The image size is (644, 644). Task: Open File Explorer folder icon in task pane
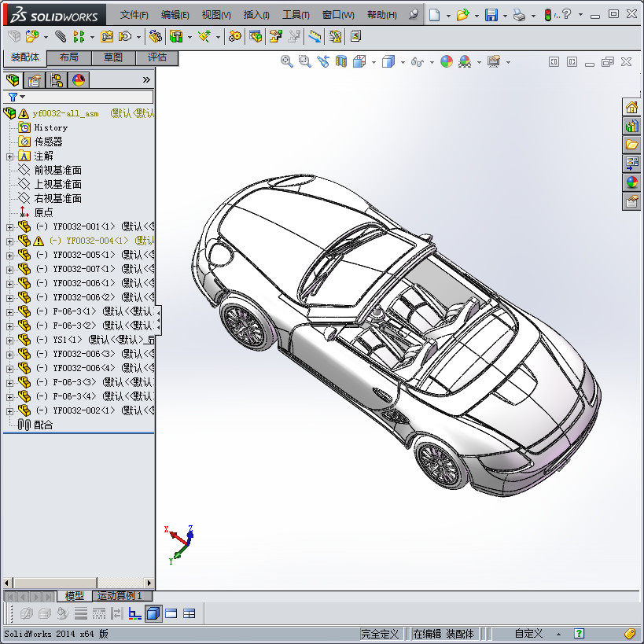[x=631, y=145]
